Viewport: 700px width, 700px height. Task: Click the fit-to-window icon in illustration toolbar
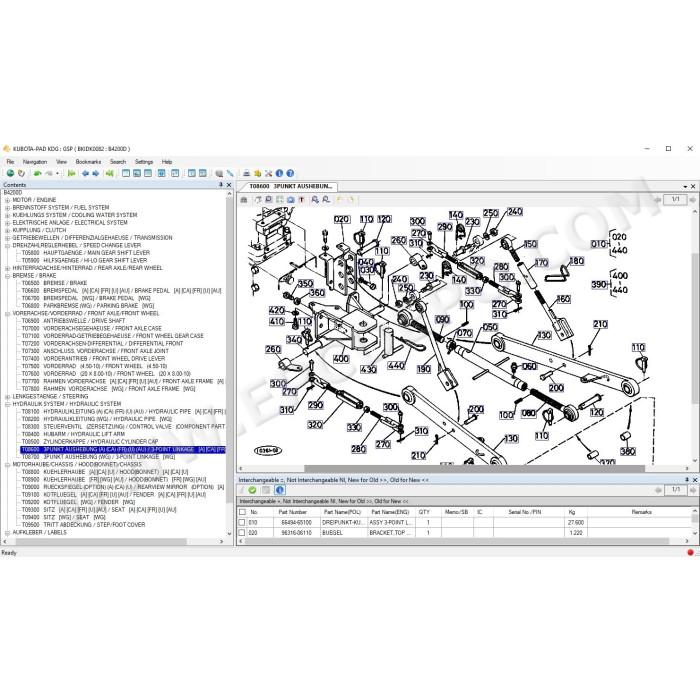tap(280, 200)
